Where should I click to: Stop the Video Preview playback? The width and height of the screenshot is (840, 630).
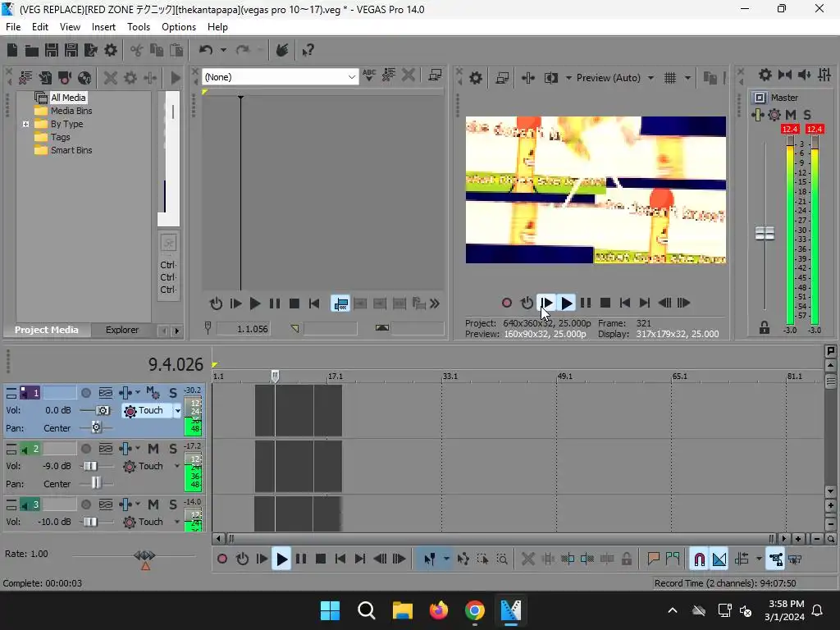click(x=605, y=304)
